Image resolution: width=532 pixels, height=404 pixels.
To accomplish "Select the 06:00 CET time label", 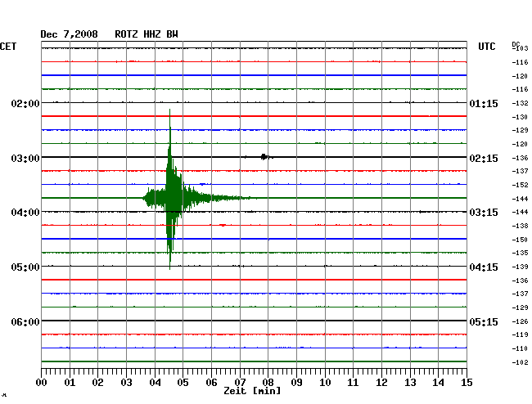I will (25, 321).
